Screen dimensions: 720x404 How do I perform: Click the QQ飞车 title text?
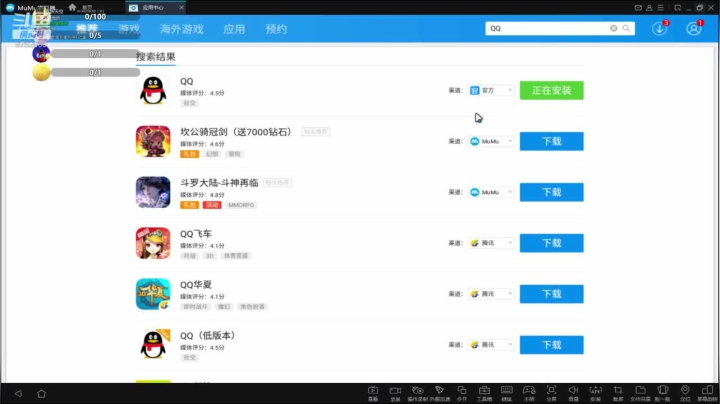[196, 234]
